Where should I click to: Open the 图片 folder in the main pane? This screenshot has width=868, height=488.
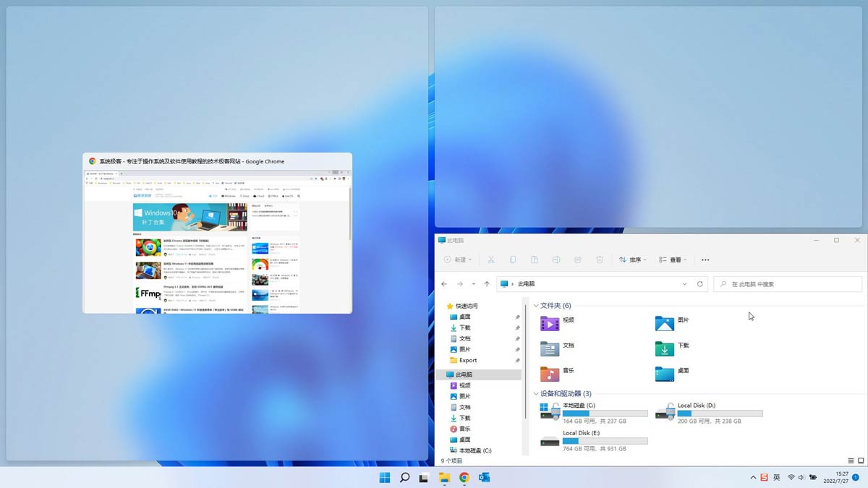(665, 323)
